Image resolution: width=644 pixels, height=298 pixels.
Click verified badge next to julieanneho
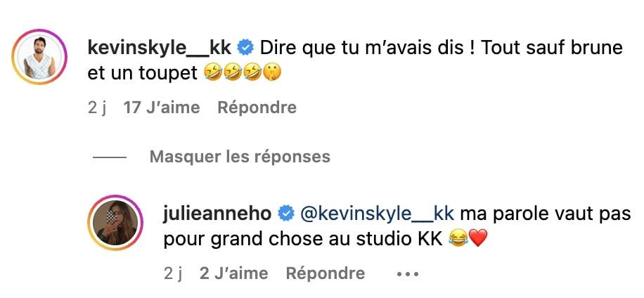pyautogui.click(x=287, y=214)
